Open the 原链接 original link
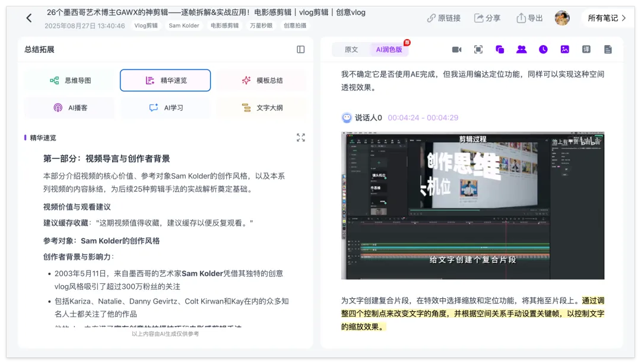Image resolution: width=641 pixels, height=364 pixels. point(444,18)
